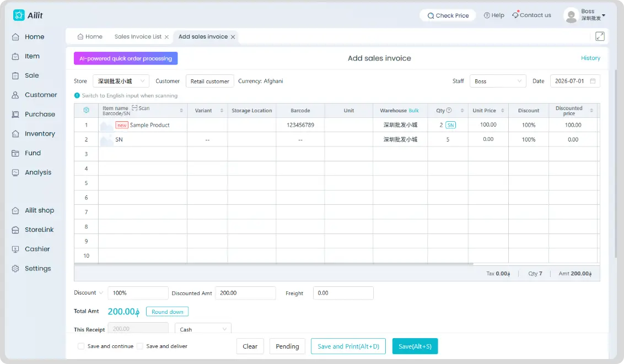This screenshot has height=364, width=624.
Task: Switch to the Home tab
Action: pos(90,36)
